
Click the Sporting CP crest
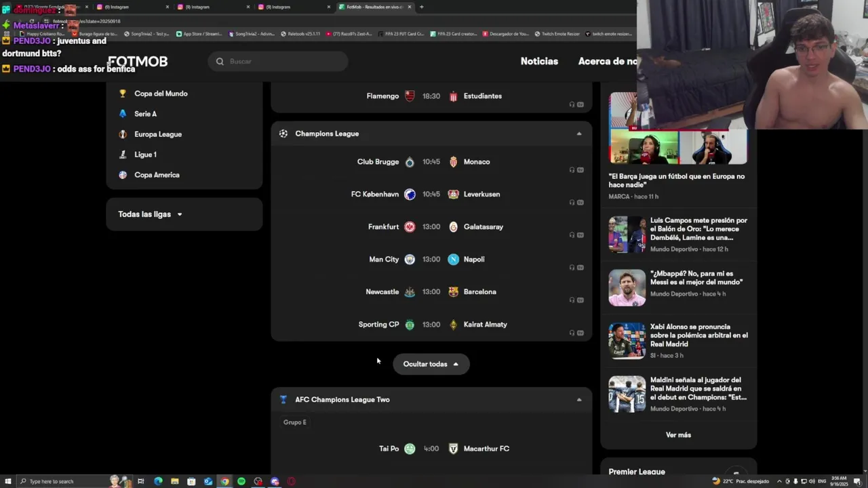pos(410,325)
